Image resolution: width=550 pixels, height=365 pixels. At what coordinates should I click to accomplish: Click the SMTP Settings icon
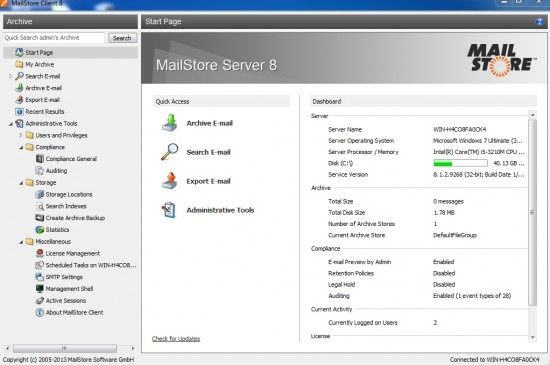(x=40, y=277)
